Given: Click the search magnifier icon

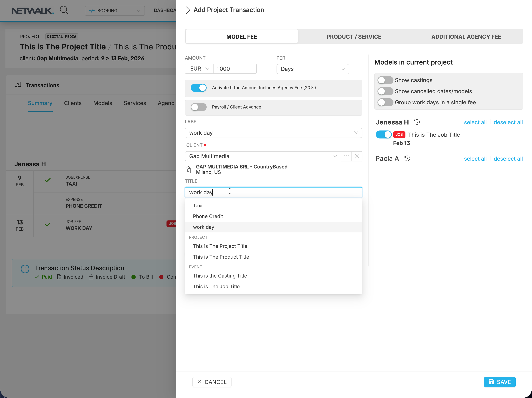Looking at the screenshot, I should (64, 10).
